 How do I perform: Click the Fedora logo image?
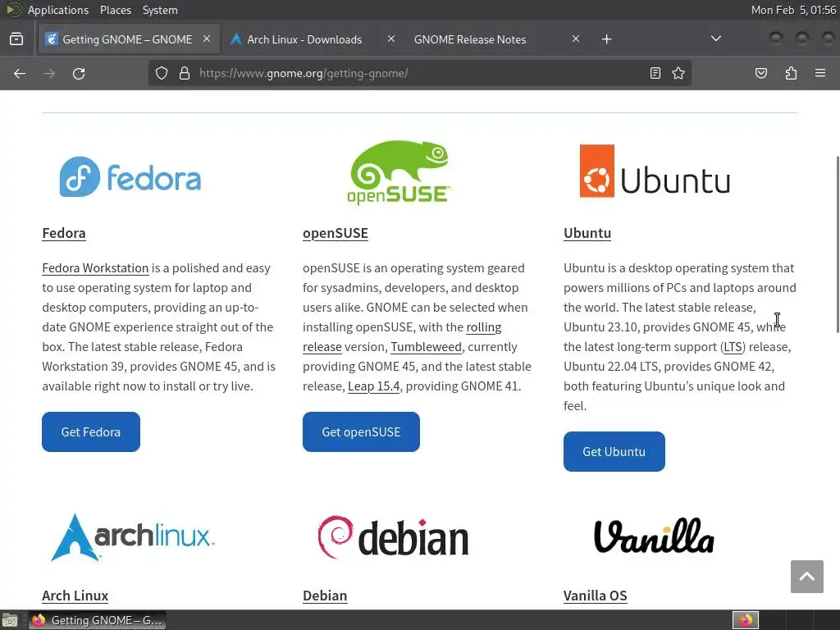130,177
